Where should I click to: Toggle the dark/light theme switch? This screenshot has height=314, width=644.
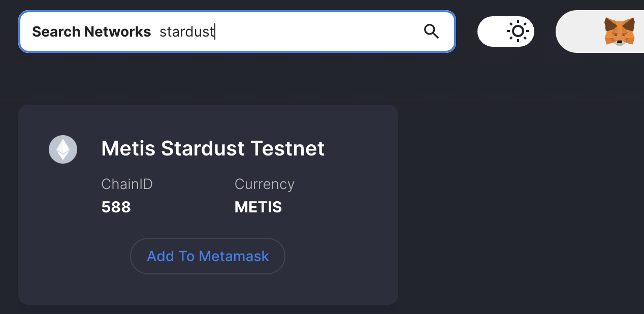pyautogui.click(x=506, y=32)
